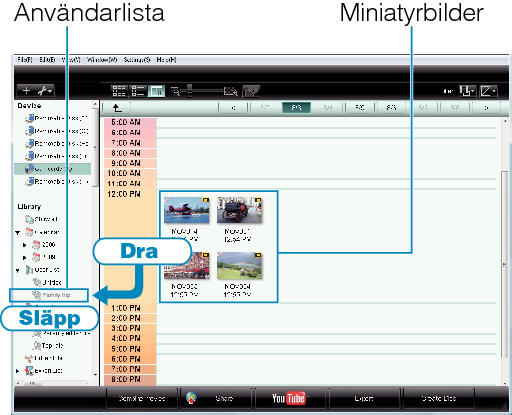This screenshot has height=415, width=512.
Task: Open the View menu
Action: 71,60
